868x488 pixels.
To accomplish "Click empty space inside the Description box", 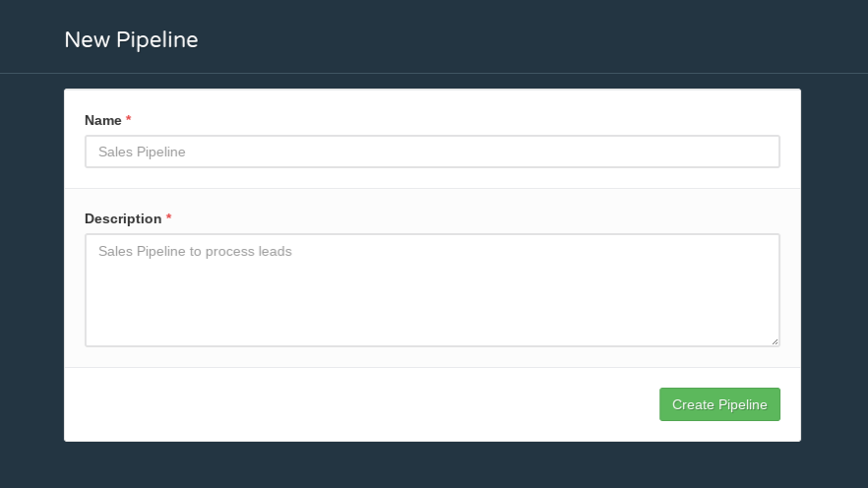I will 432,304.
